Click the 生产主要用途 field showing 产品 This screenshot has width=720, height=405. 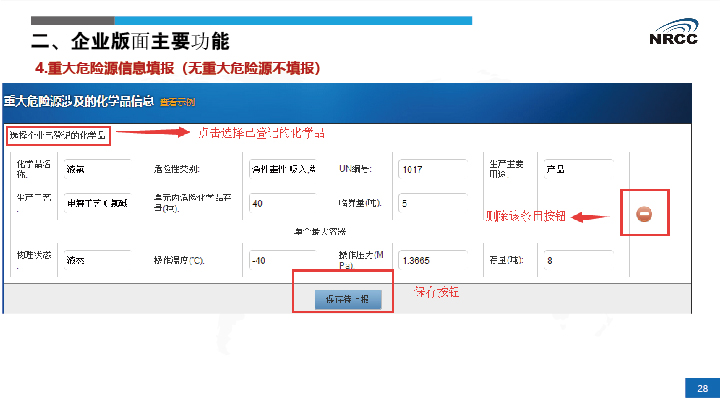pos(577,168)
